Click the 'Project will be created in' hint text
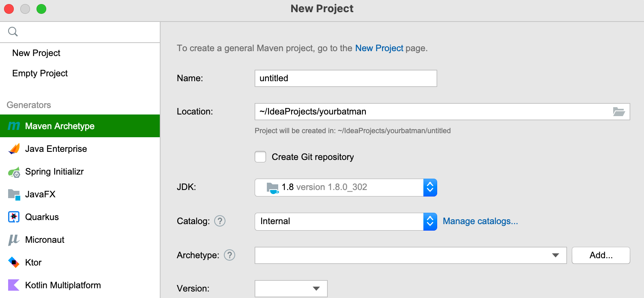The width and height of the screenshot is (644, 298). click(x=353, y=131)
